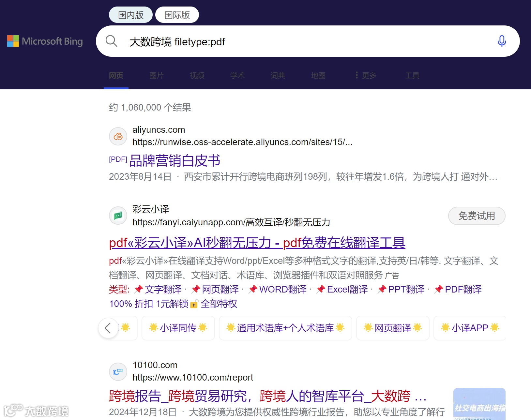Click the 10100.com site favicon
The width and height of the screenshot is (531, 420).
[118, 372]
